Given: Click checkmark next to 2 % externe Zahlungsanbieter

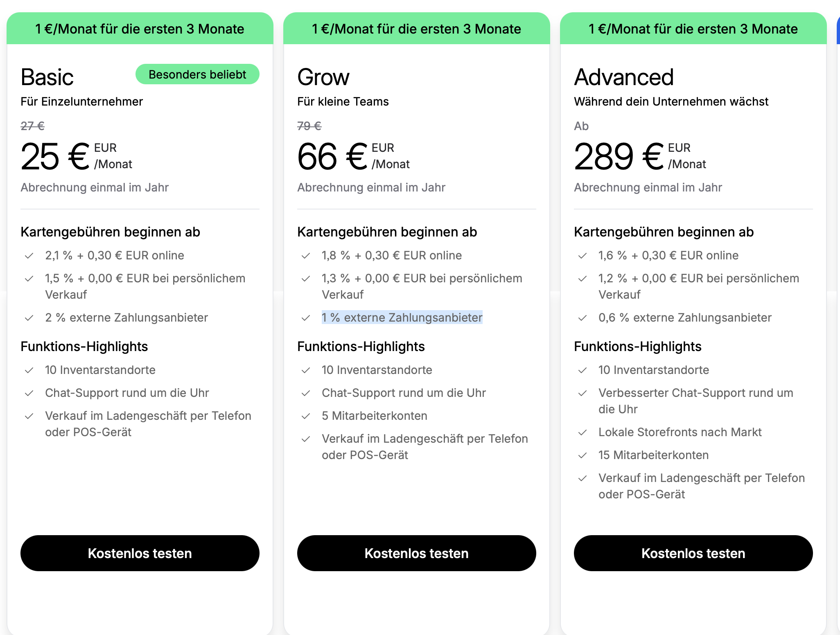Looking at the screenshot, I should click(29, 318).
